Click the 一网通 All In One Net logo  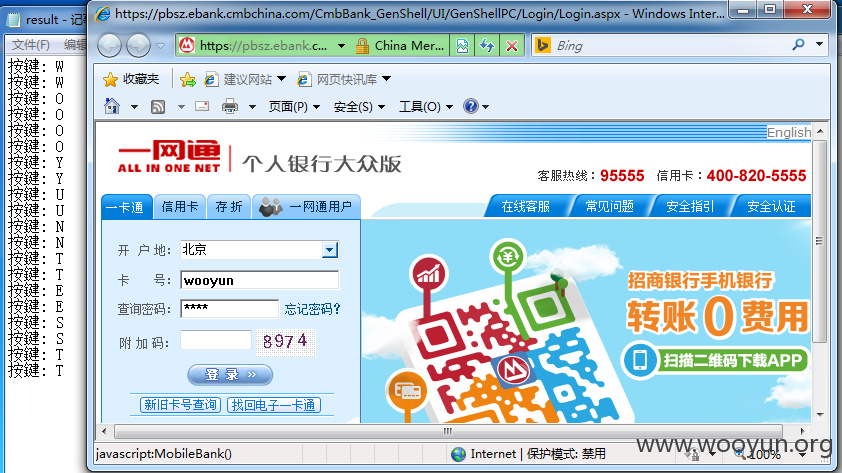click(169, 156)
